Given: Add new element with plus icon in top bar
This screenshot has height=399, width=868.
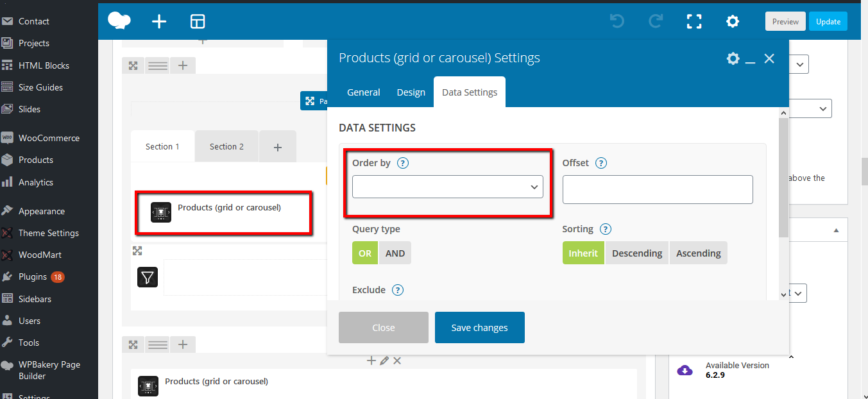Looking at the screenshot, I should (159, 22).
